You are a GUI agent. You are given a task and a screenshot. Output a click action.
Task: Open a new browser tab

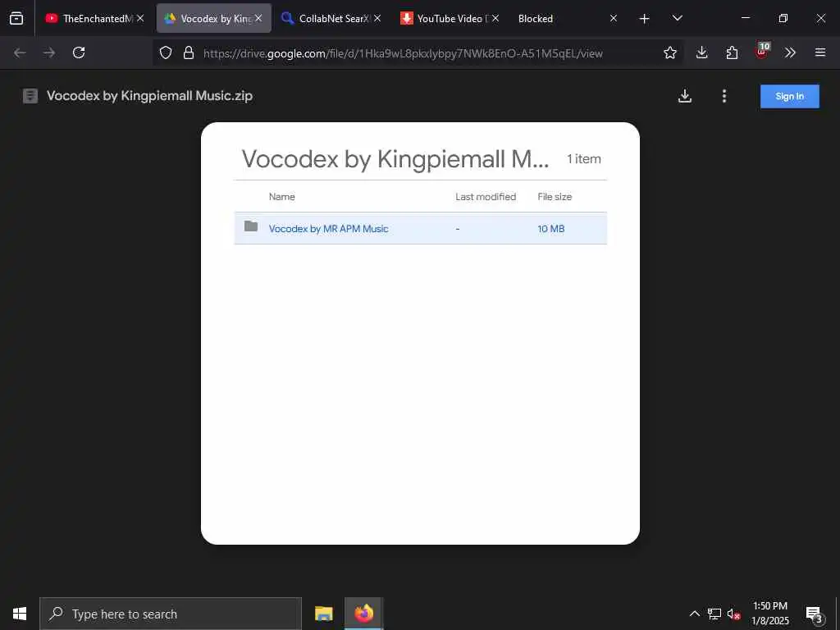point(645,19)
